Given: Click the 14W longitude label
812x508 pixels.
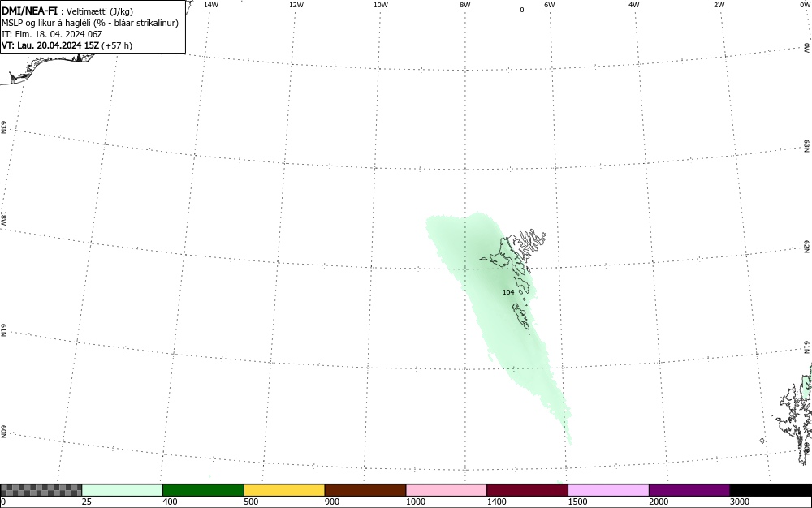Looking at the screenshot, I should [211, 5].
